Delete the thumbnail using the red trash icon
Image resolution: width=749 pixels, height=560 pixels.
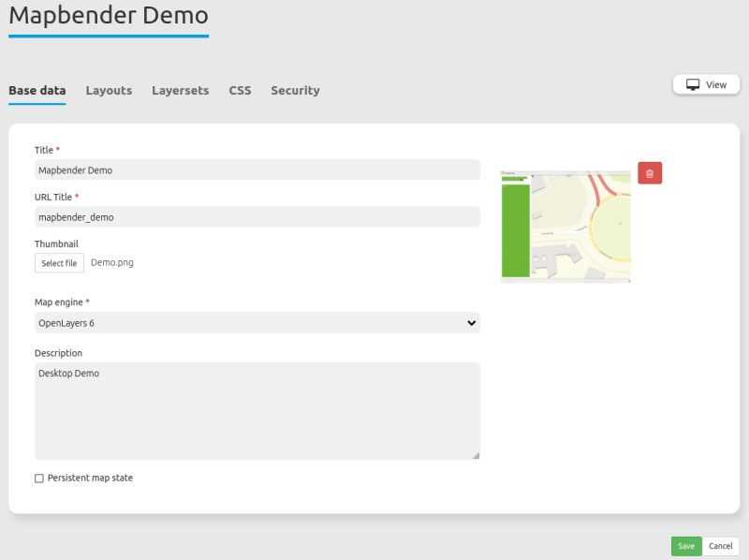click(x=651, y=172)
